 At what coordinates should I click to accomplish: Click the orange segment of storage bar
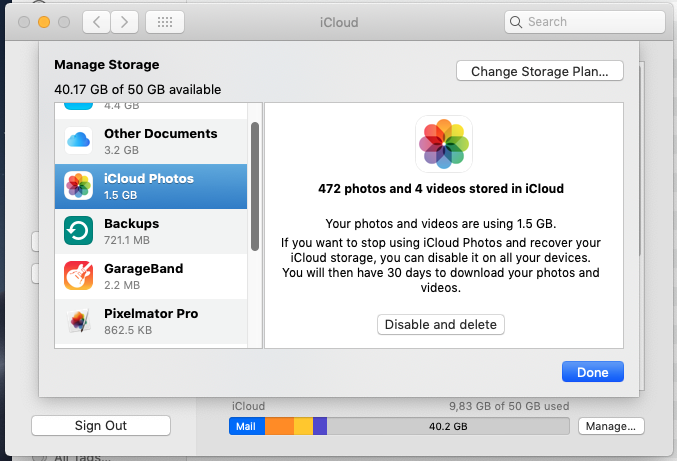pyautogui.click(x=279, y=426)
